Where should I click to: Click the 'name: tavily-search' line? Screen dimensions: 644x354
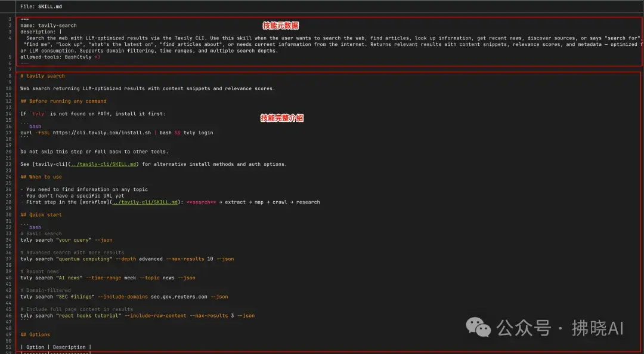tap(48, 26)
